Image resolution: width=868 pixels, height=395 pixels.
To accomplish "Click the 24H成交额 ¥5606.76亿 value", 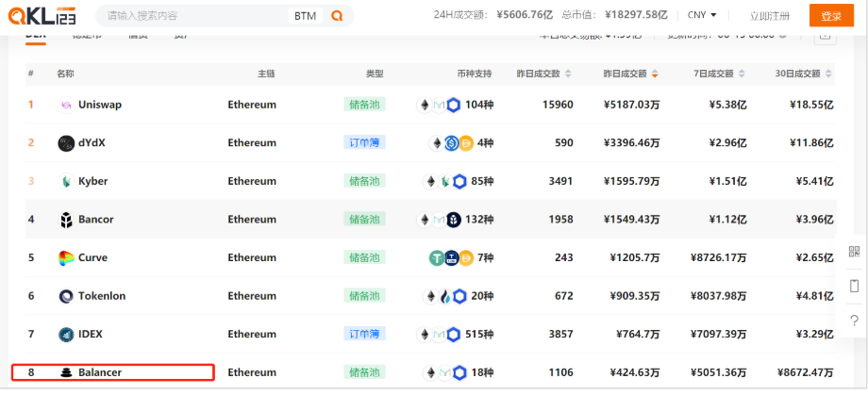I will click(523, 15).
